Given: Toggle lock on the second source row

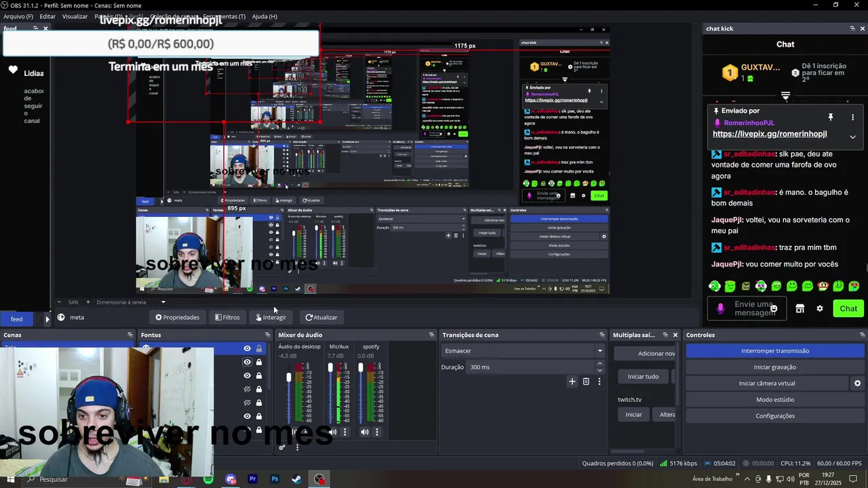Looking at the screenshot, I should click(258, 362).
